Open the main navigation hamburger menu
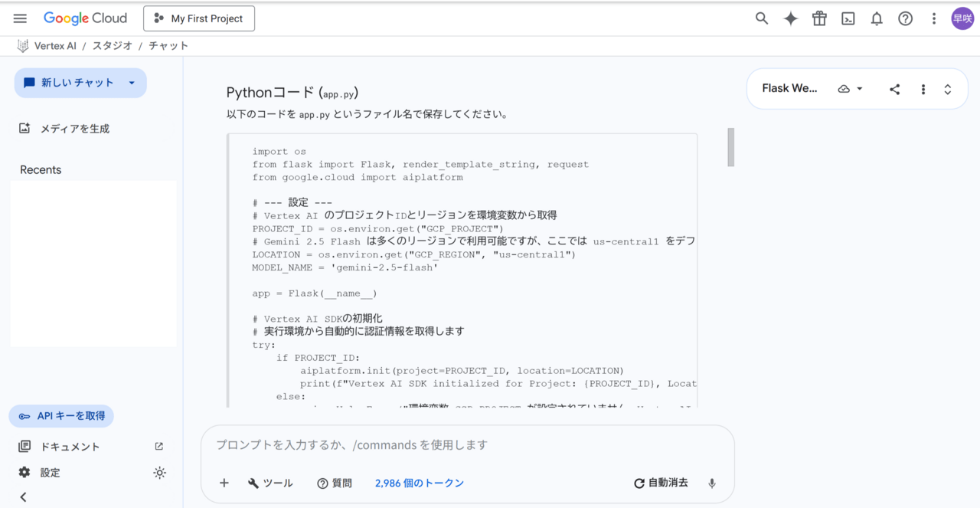This screenshot has width=980, height=508. click(20, 18)
